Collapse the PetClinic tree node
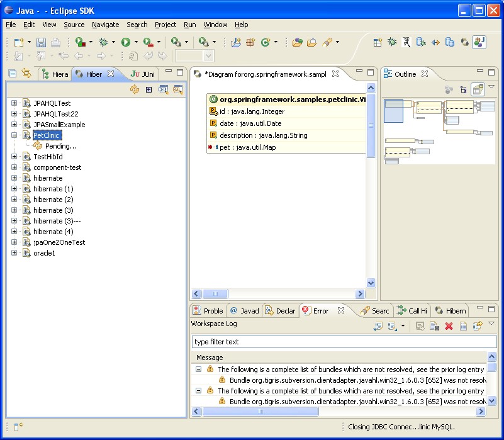This screenshot has height=440, width=504. 14,135
